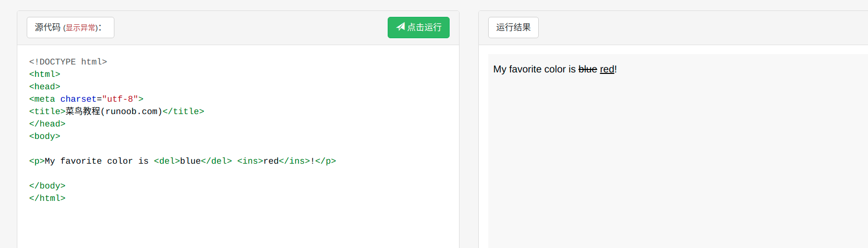Image resolution: width=868 pixels, height=248 pixels.
Task: Click the "utf-8" attribute value
Action: (120, 99)
